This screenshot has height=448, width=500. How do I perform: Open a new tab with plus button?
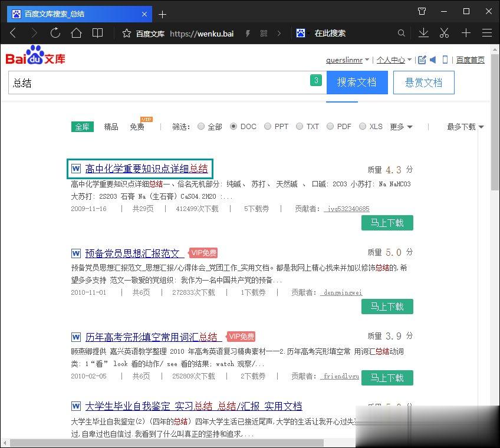(162, 14)
